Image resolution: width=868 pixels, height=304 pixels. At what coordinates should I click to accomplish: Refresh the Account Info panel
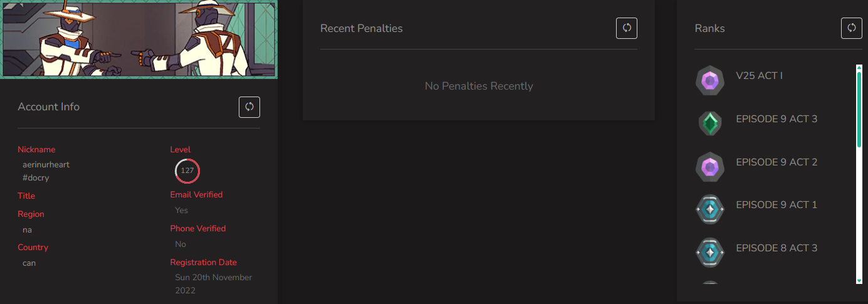point(249,107)
